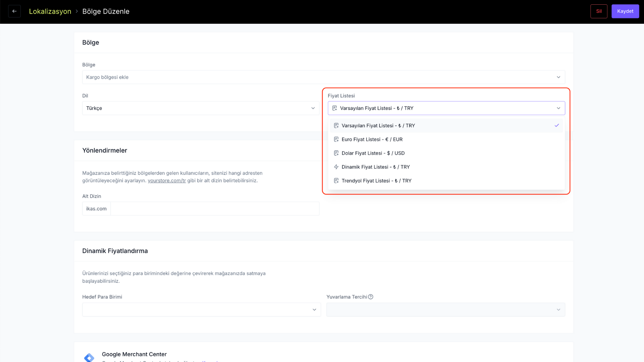
Task: Click the list icon beside Dolar Fiyat Listesi
Action: tap(336, 153)
